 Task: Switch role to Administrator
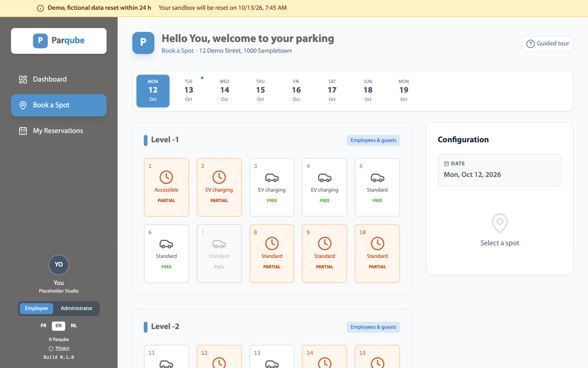pyautogui.click(x=77, y=309)
